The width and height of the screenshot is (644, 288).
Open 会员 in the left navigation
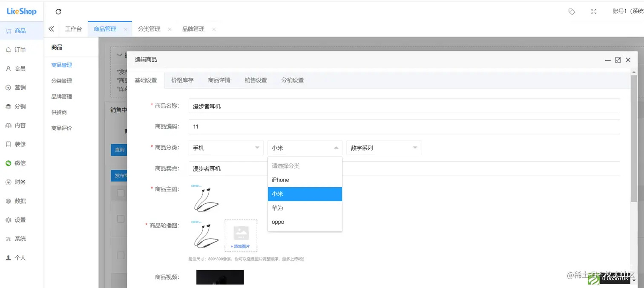(22, 68)
